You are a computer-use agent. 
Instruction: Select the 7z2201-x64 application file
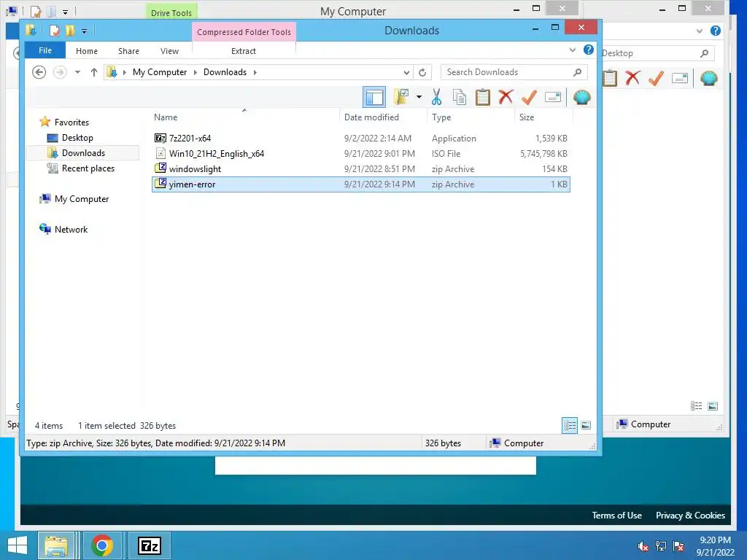pos(360,138)
